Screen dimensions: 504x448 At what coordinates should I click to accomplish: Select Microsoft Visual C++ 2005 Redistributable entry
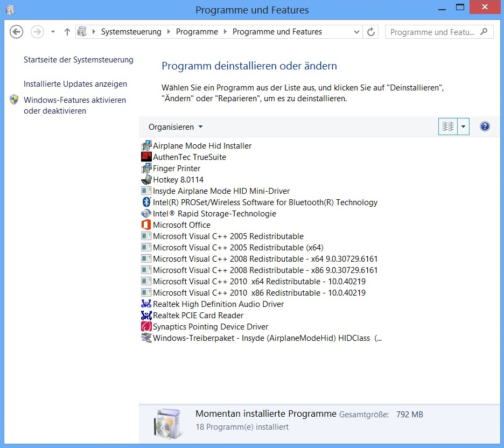point(228,236)
